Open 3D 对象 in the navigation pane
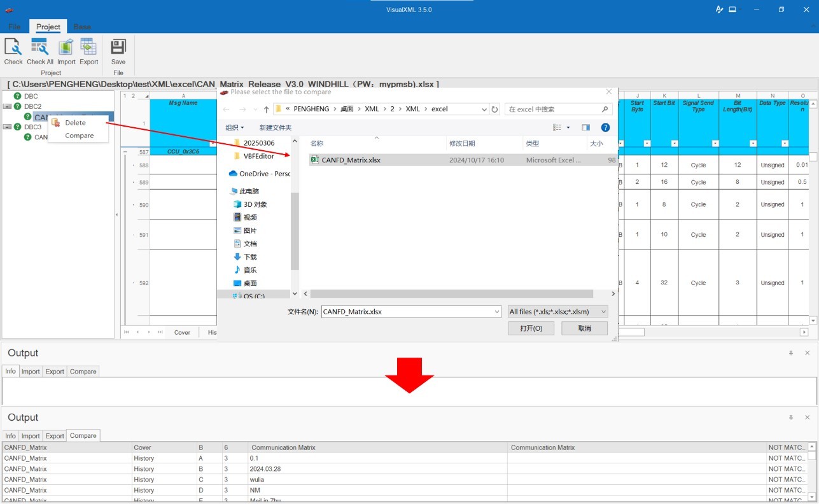This screenshot has height=504, width=819. (250, 204)
